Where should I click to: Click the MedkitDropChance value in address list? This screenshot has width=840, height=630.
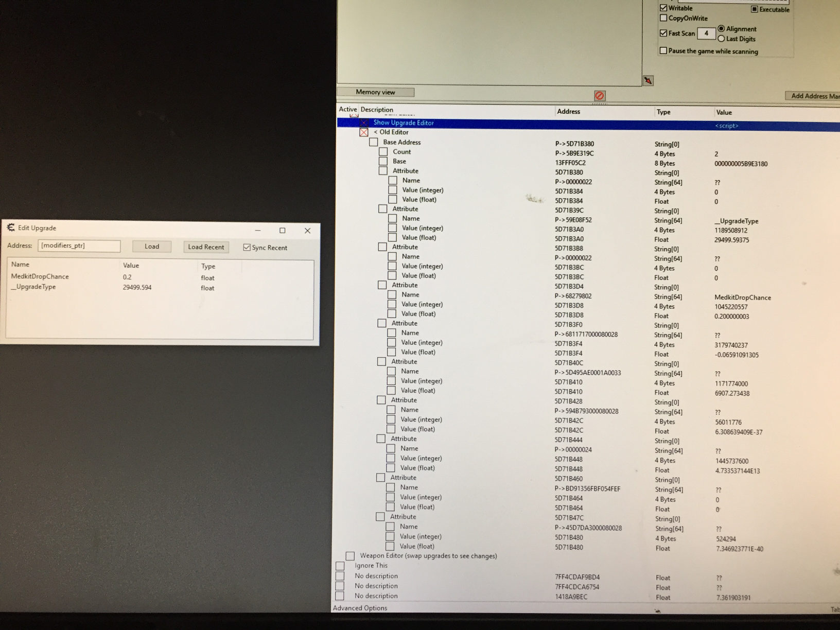pos(743,297)
